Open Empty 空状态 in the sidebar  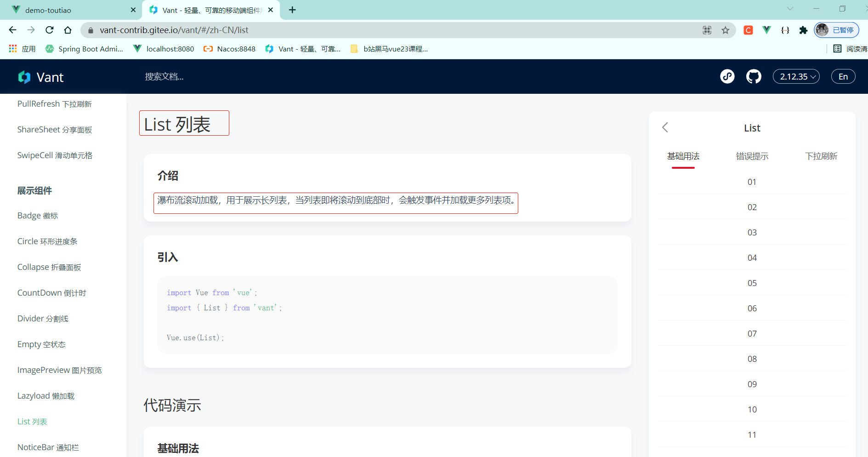point(41,344)
